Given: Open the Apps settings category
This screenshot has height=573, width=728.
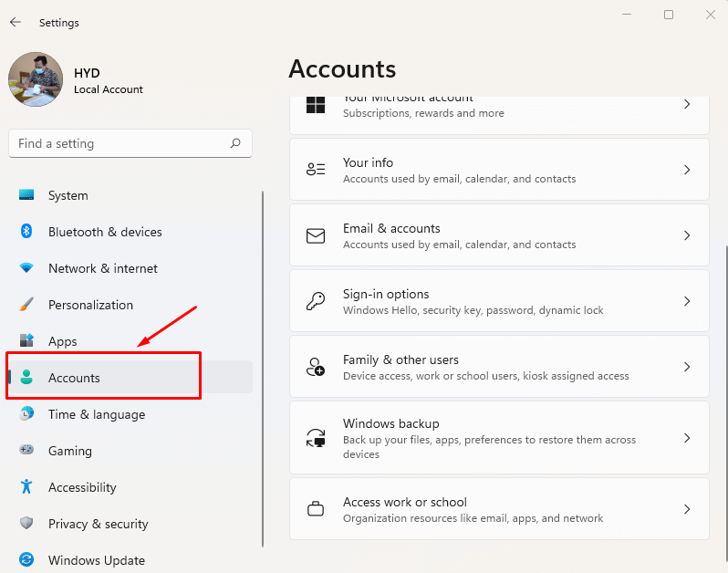Looking at the screenshot, I should pos(63,341).
